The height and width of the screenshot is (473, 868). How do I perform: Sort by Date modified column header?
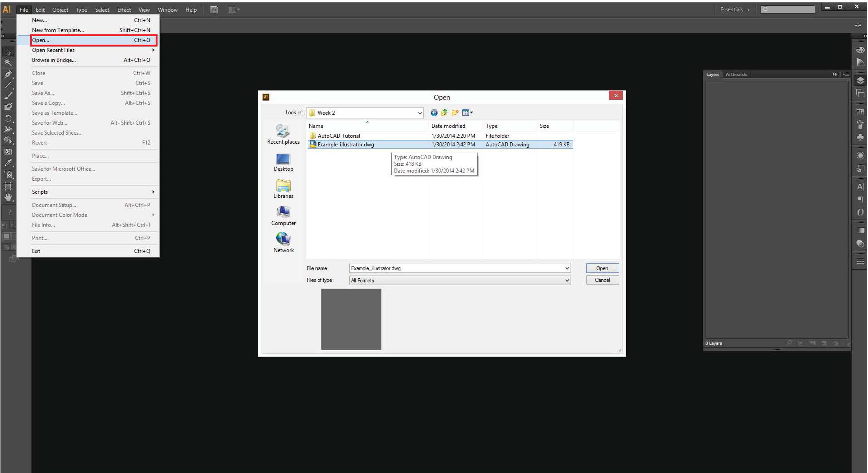455,126
